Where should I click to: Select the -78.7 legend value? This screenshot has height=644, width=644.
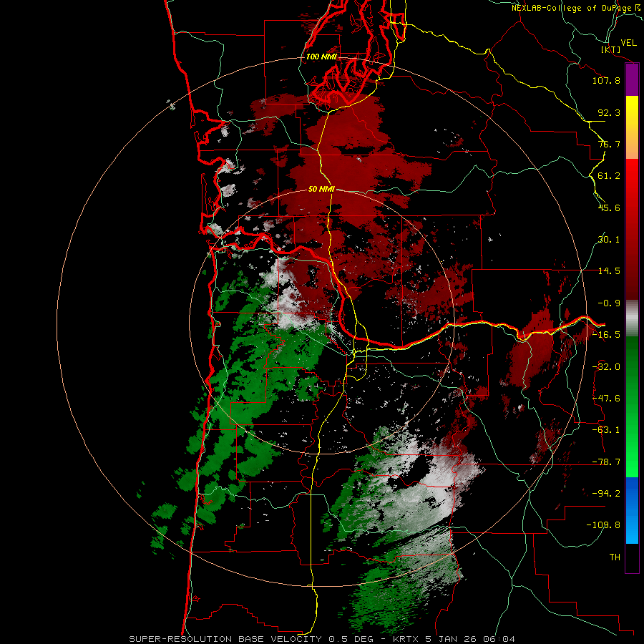[x=606, y=462]
